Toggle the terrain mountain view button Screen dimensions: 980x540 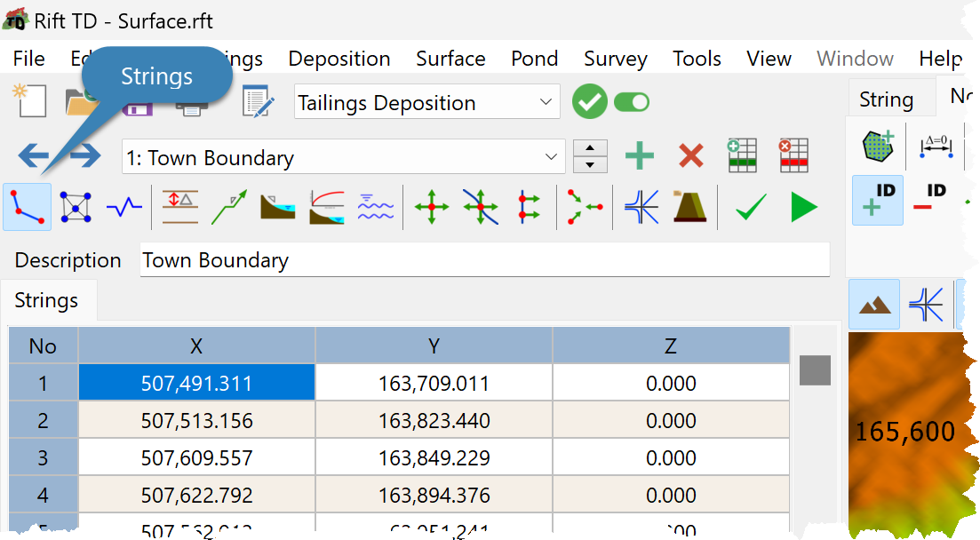pos(874,305)
